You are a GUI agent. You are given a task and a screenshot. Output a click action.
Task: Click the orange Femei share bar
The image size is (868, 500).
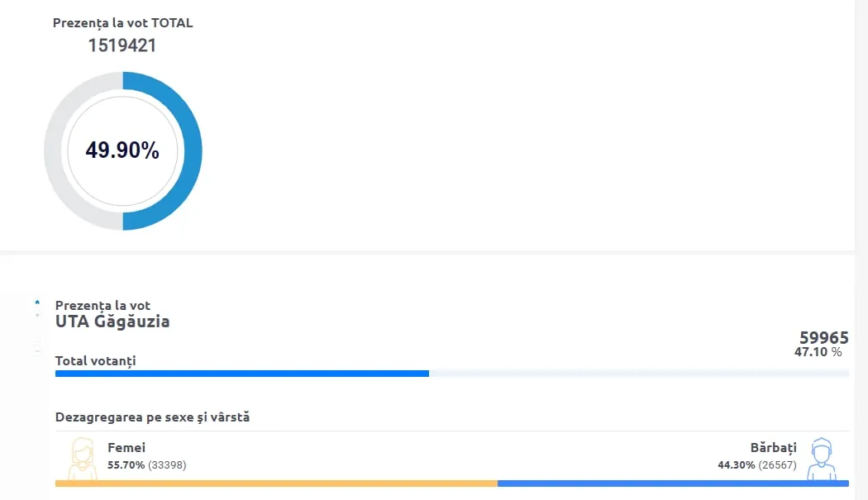pos(276,483)
